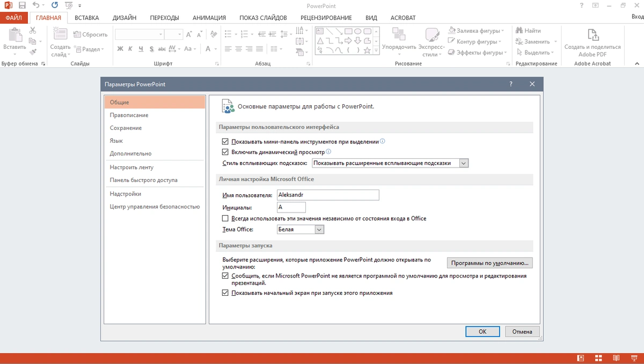Toggle 'Показывать мини-панель инструментов' checkbox
This screenshot has height=364, width=644.
[225, 142]
